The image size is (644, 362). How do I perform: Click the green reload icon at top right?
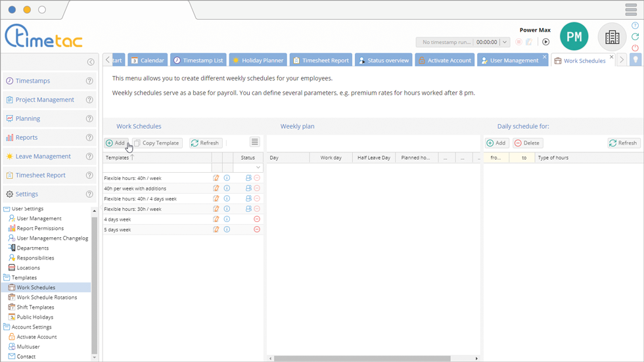click(635, 37)
